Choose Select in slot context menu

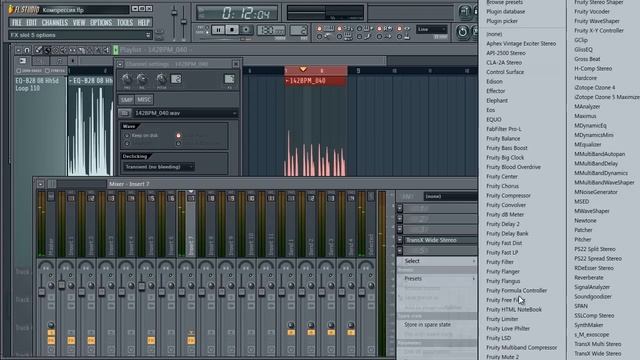pos(437,261)
